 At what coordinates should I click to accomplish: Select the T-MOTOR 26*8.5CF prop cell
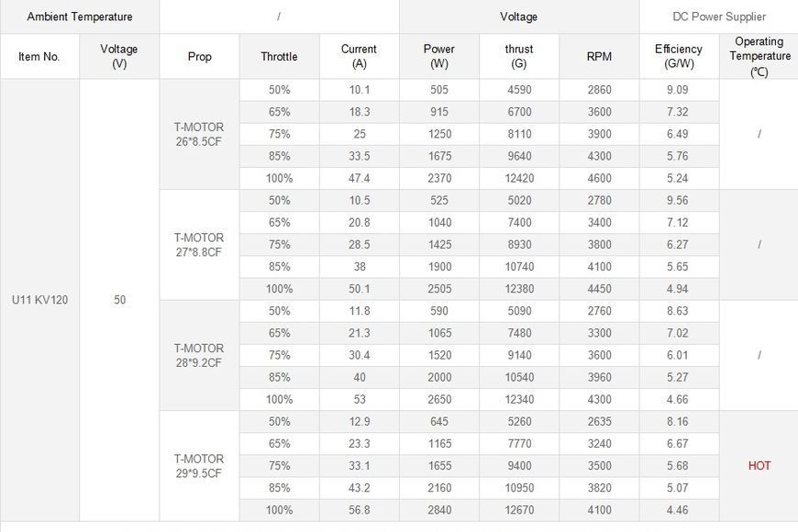[199, 134]
